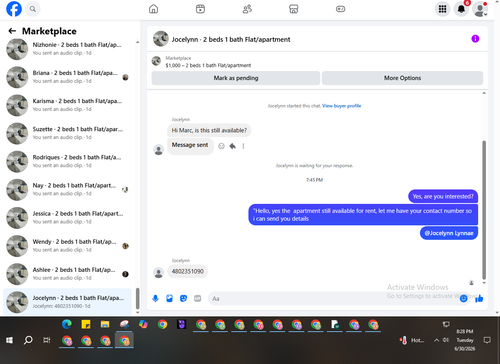Open the notifications bell

coord(461,9)
